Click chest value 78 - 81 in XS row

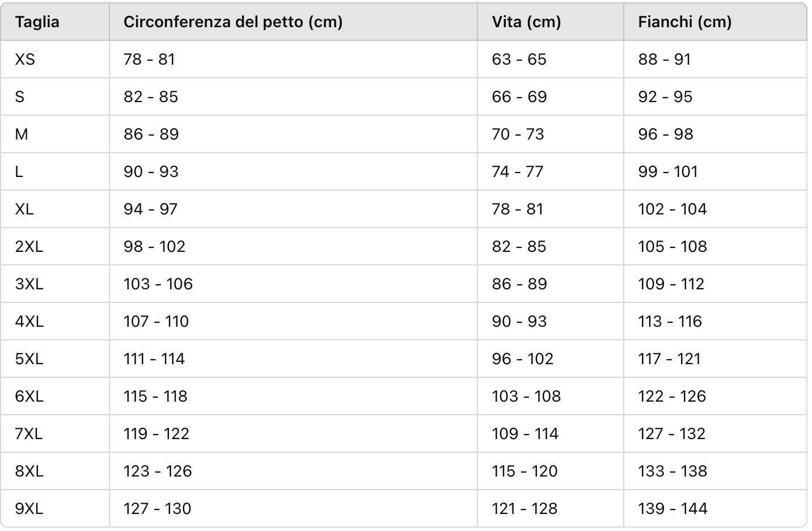[149, 59]
